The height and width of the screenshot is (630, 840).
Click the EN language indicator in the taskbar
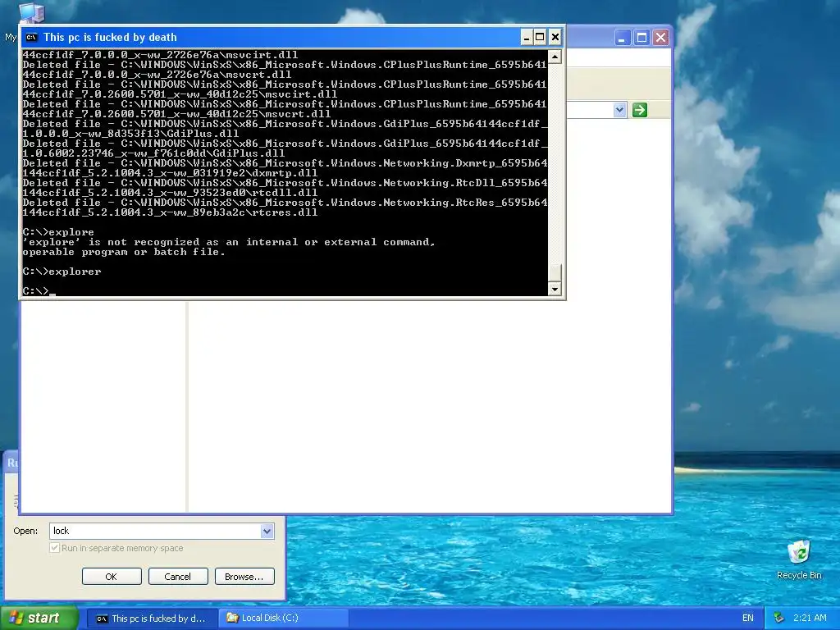748,619
